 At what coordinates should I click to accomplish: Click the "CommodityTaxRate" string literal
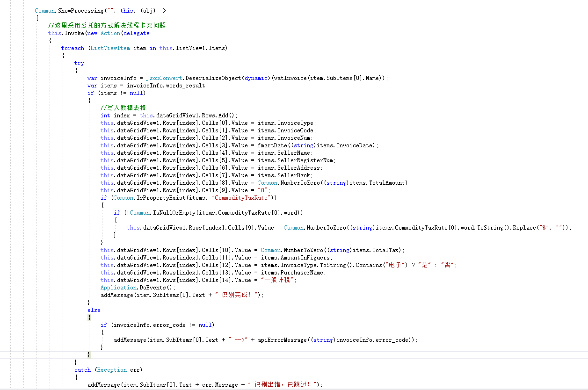(241, 198)
